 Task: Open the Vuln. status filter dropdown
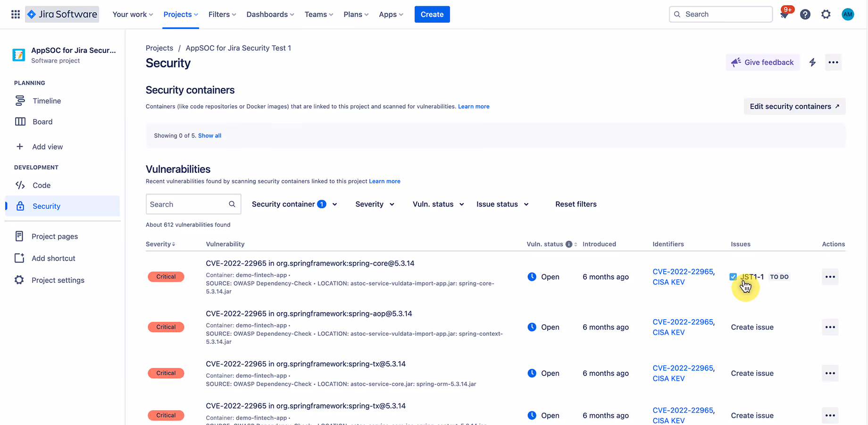coord(438,204)
